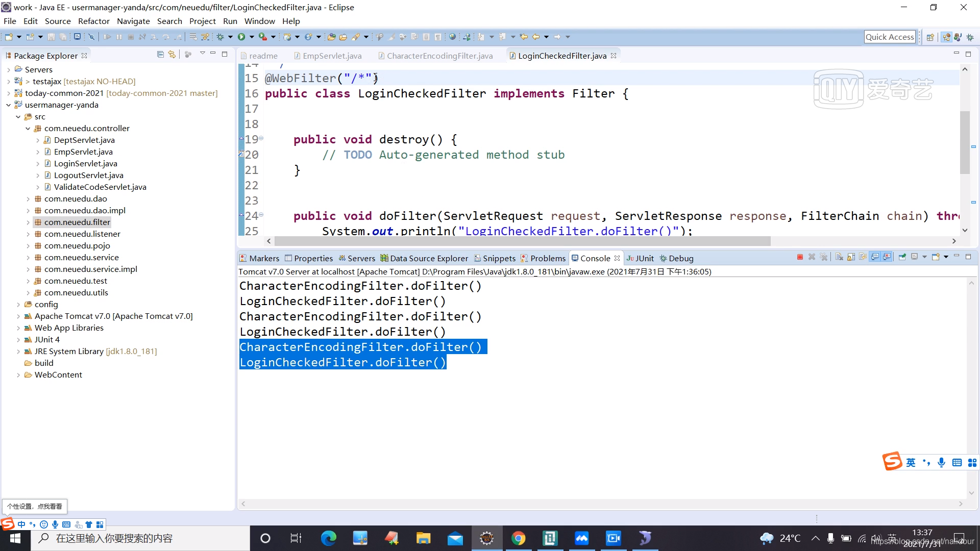The width and height of the screenshot is (980, 551).
Task: Click Remove All Terminated Launches icon
Action: pos(823,257)
